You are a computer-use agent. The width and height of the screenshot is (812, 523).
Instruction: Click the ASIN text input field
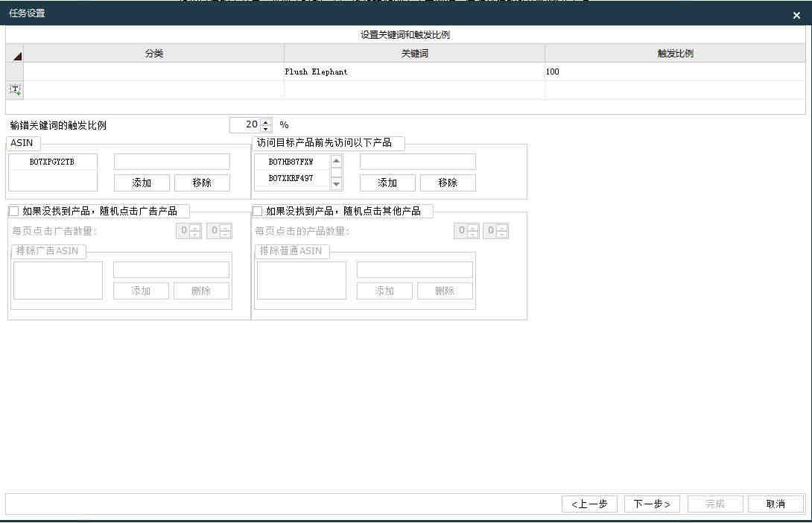pos(172,162)
